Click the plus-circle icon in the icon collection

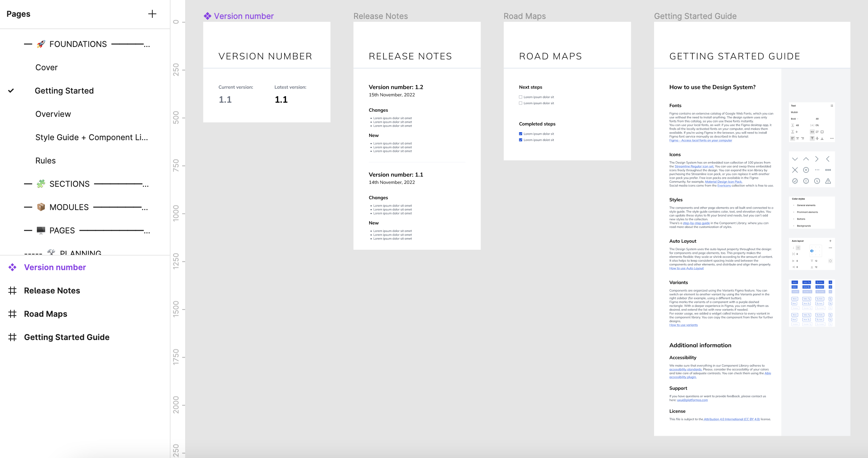coord(806,170)
